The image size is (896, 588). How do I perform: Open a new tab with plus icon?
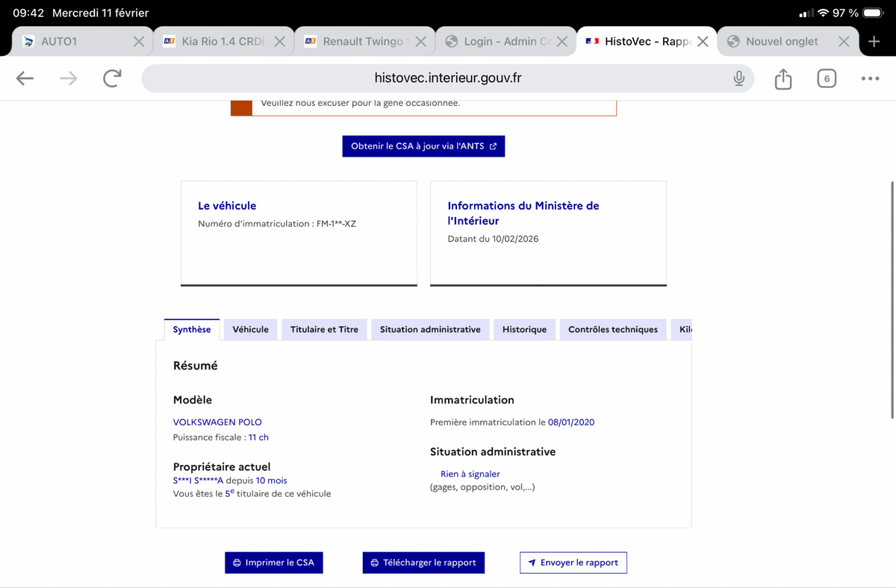click(874, 42)
